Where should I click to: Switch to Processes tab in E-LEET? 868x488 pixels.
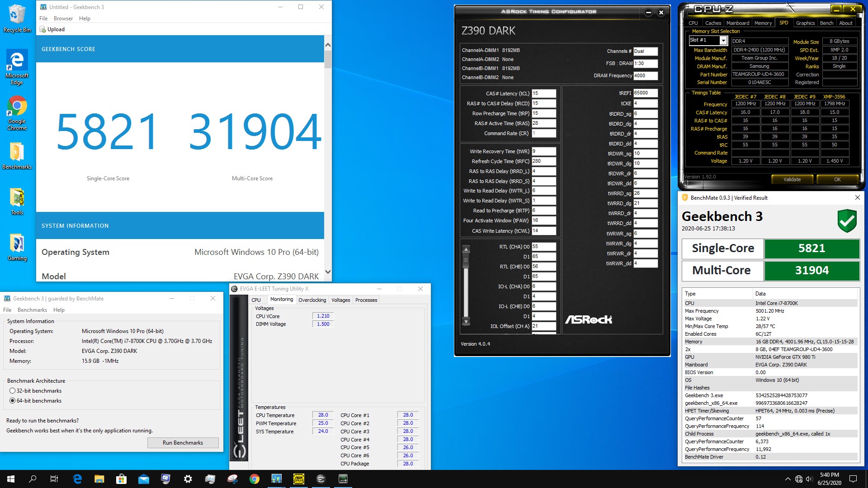click(x=366, y=300)
